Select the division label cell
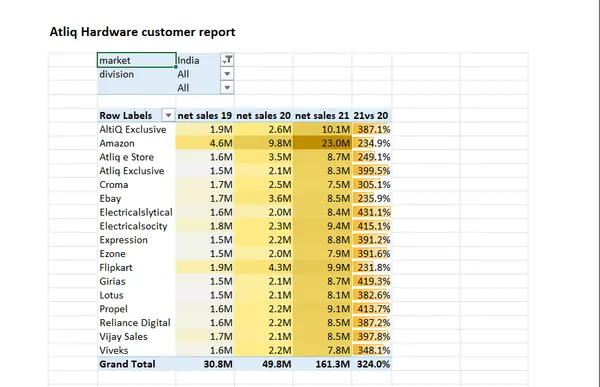600x387 pixels. click(x=137, y=74)
